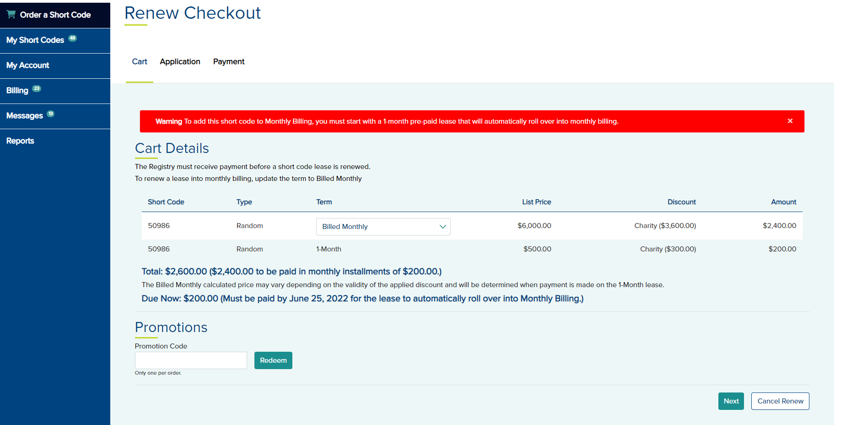Switch to the Payment tab
The height and width of the screenshot is (425, 868).
pos(229,62)
